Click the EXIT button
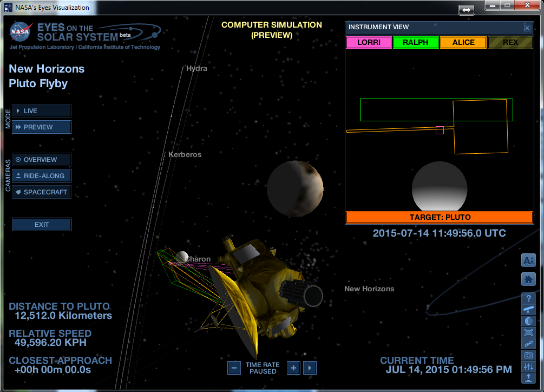544x392 pixels. click(x=42, y=225)
